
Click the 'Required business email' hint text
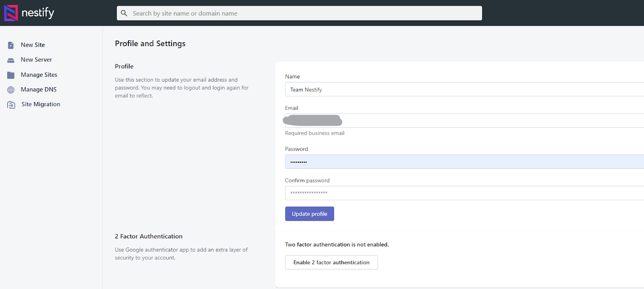(315, 133)
